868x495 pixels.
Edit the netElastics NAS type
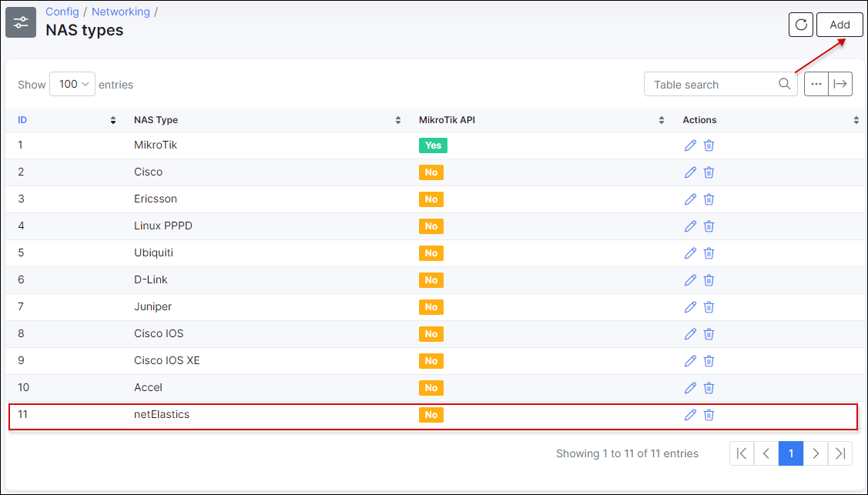pyautogui.click(x=690, y=415)
